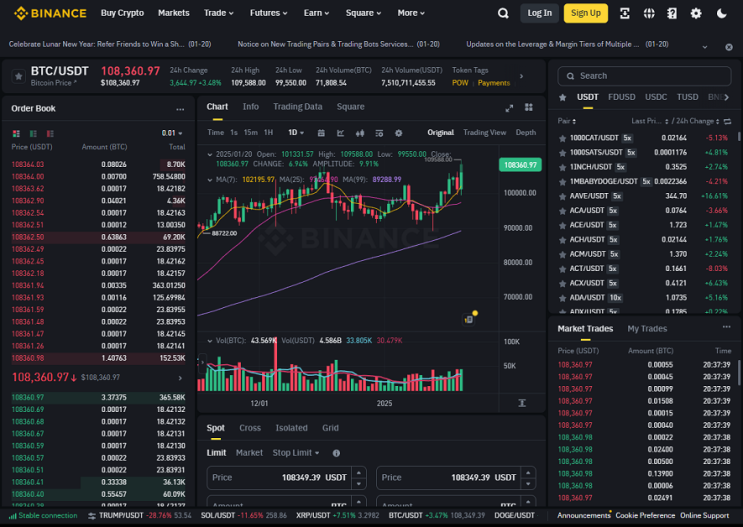Collapse the Vol(BTC) indicator legend
This screenshot has width=743, height=527.
click(210, 341)
